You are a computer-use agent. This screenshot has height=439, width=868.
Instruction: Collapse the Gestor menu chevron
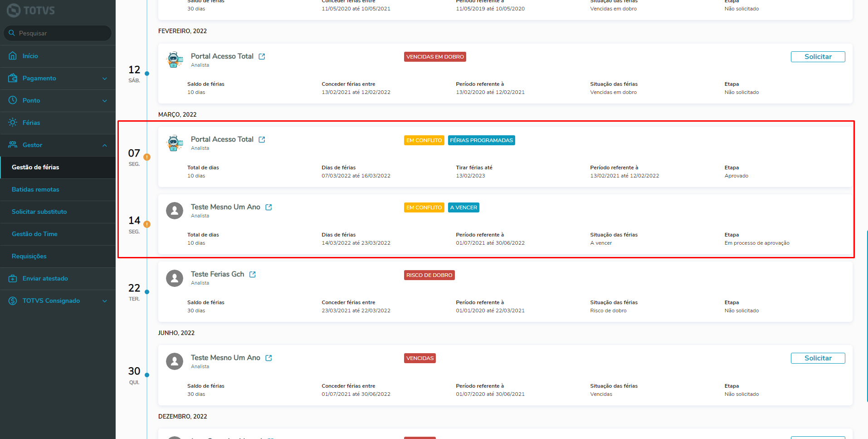point(105,145)
